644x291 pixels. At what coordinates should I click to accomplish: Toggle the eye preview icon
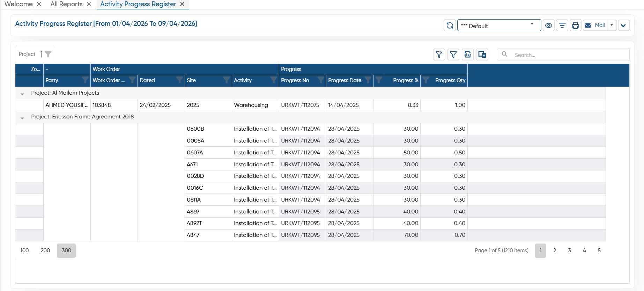pyautogui.click(x=549, y=26)
